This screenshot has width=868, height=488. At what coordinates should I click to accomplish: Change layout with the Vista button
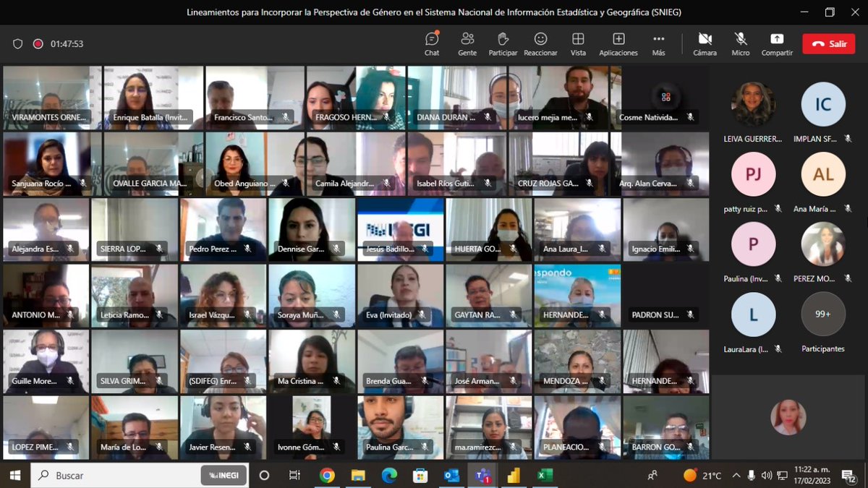point(578,43)
